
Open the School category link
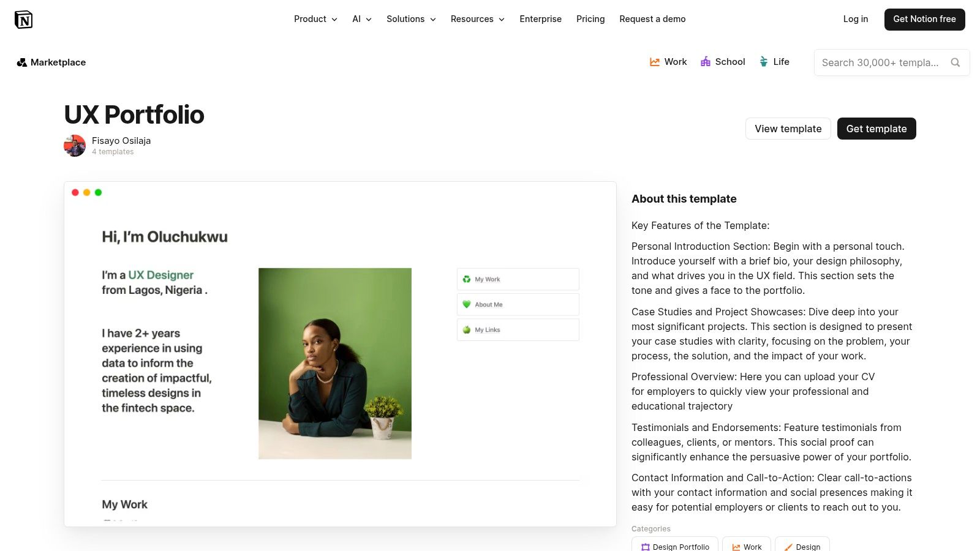[723, 62]
